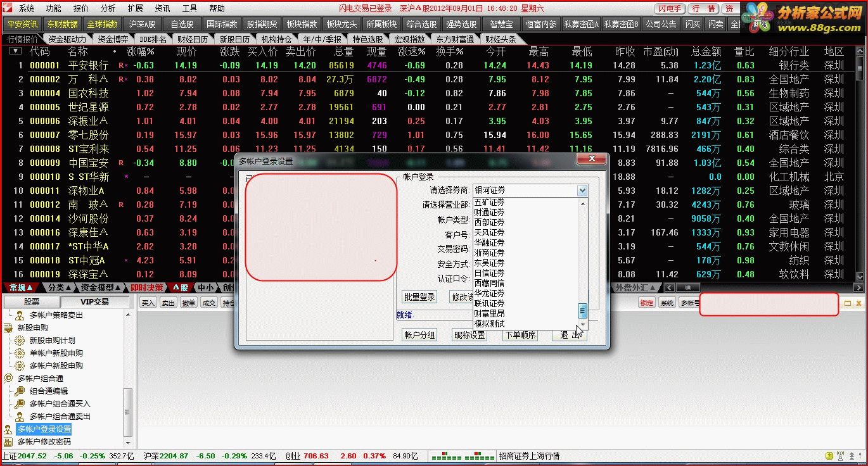Click the icon beside 多帐户修改密码
868x466 pixels.
8,442
